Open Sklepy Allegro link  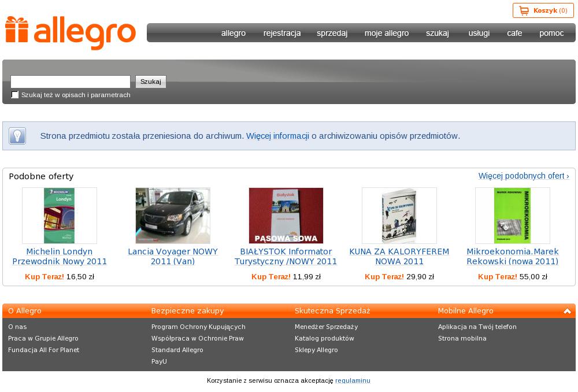(316, 350)
